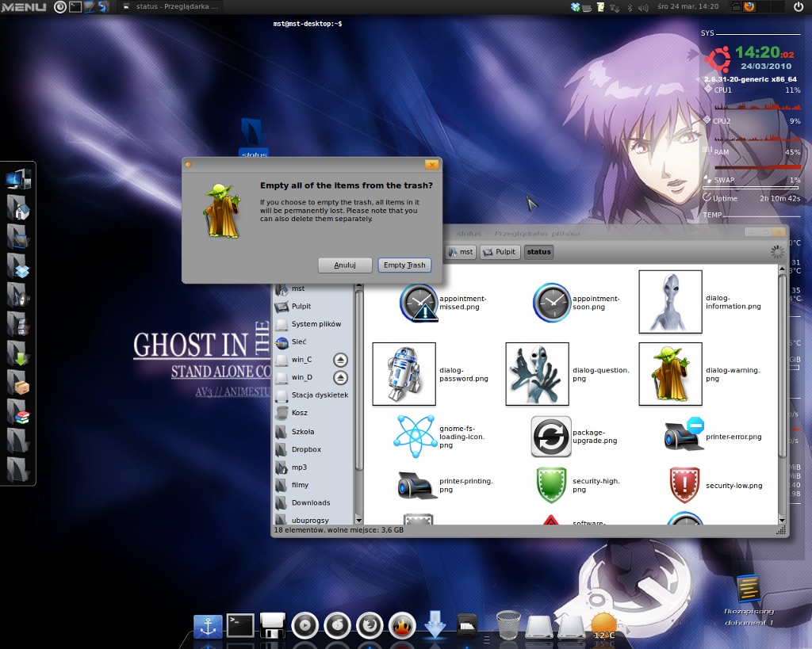The height and width of the screenshot is (649, 812).
Task: Launch the terminal from bottom dock
Action: [241, 625]
